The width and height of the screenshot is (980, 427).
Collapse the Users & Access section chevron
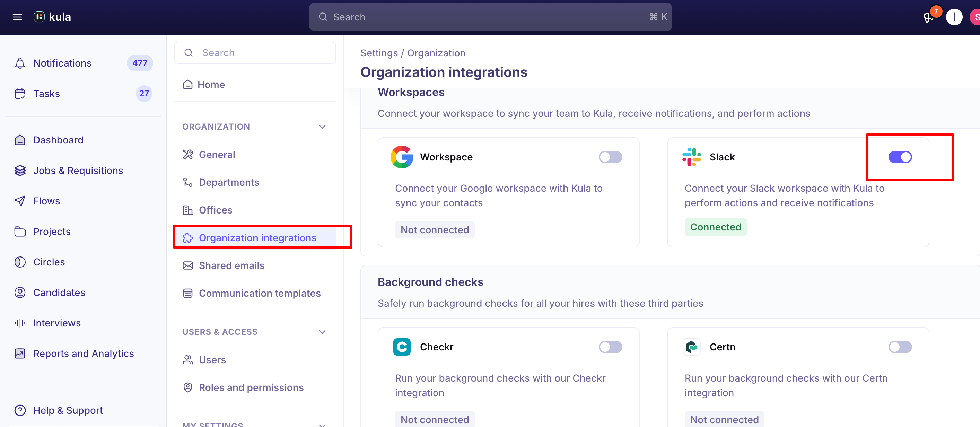pos(322,332)
